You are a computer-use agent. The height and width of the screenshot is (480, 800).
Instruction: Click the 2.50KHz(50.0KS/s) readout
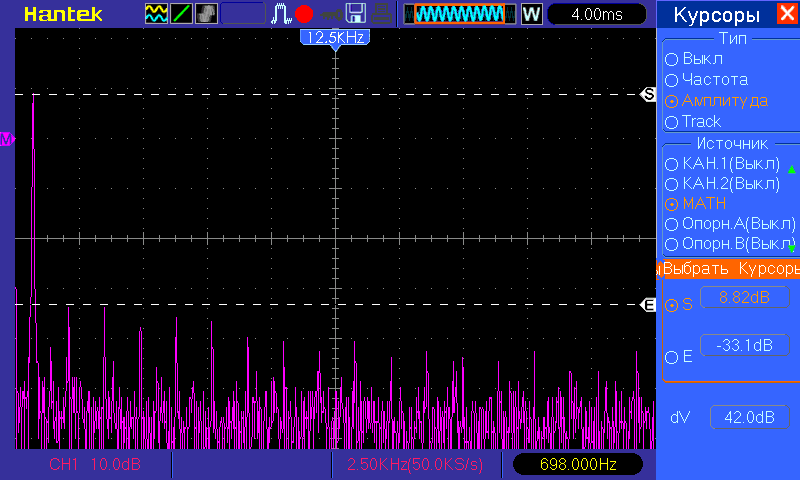(415, 464)
